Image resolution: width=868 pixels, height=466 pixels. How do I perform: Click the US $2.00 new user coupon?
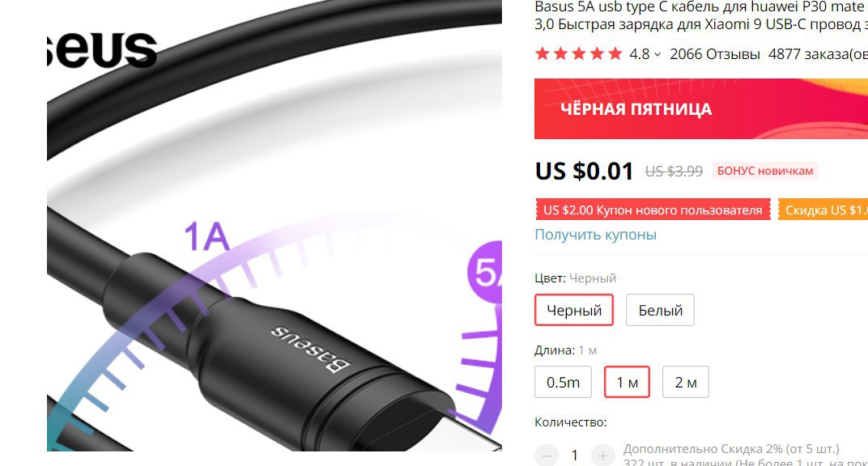click(653, 210)
